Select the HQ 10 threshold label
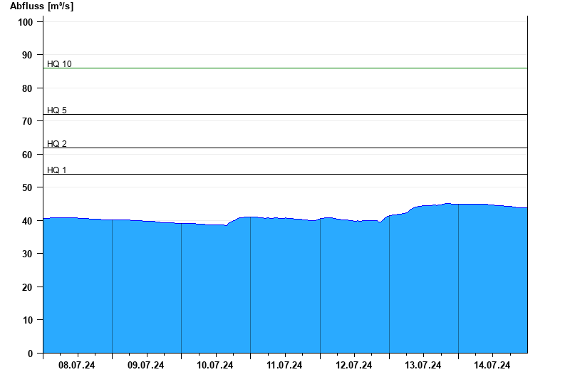 click(x=59, y=64)
